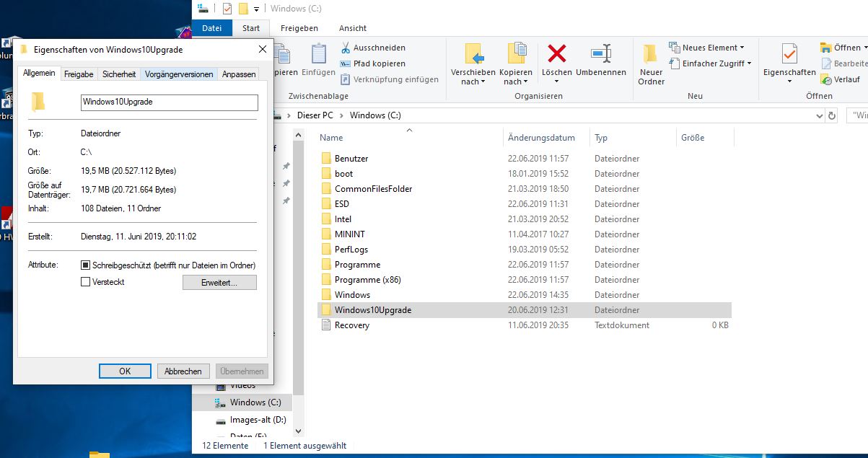Enable the Versteckt checkbox
Screen dimensions: 868x458
(86, 282)
